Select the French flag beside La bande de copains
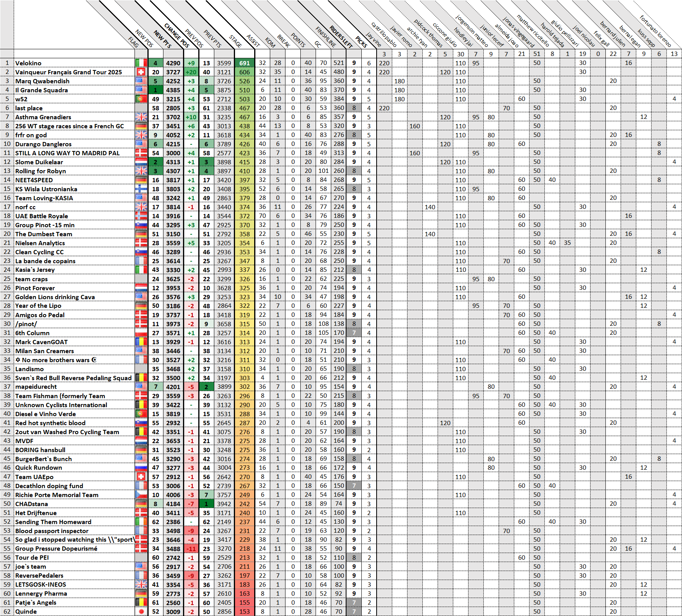The height and width of the screenshot is (616, 682). coord(141,261)
